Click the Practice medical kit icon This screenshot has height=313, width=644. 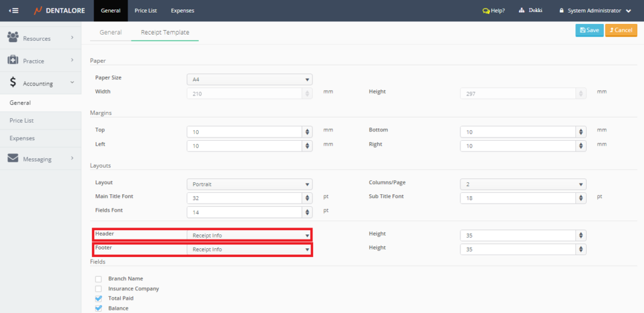[x=13, y=60]
